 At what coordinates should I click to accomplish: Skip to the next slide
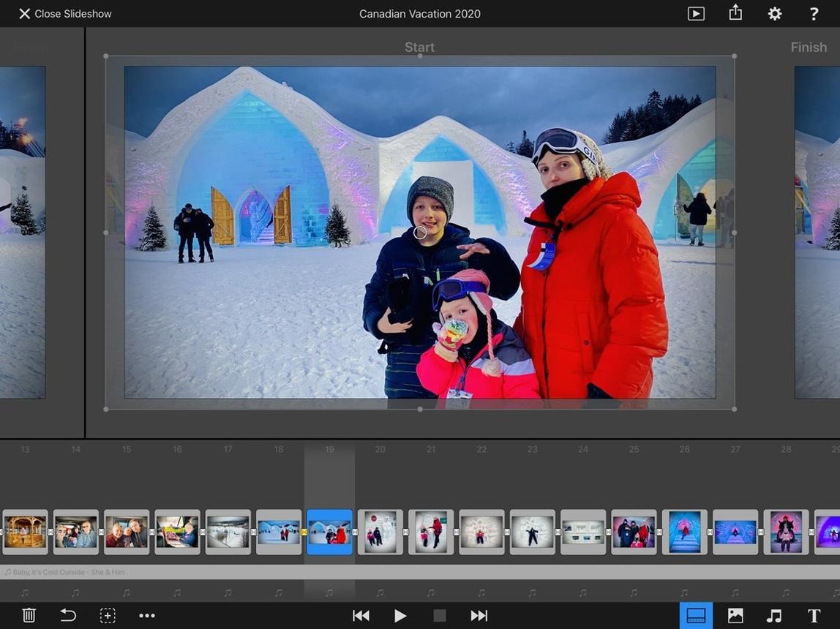(x=479, y=616)
